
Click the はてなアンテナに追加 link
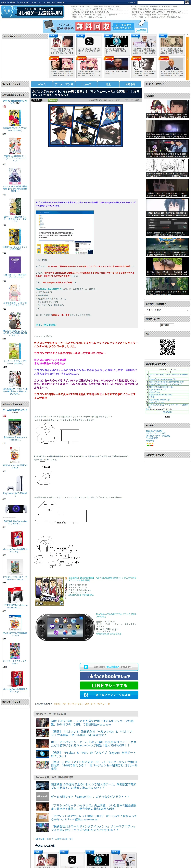[156, 433]
